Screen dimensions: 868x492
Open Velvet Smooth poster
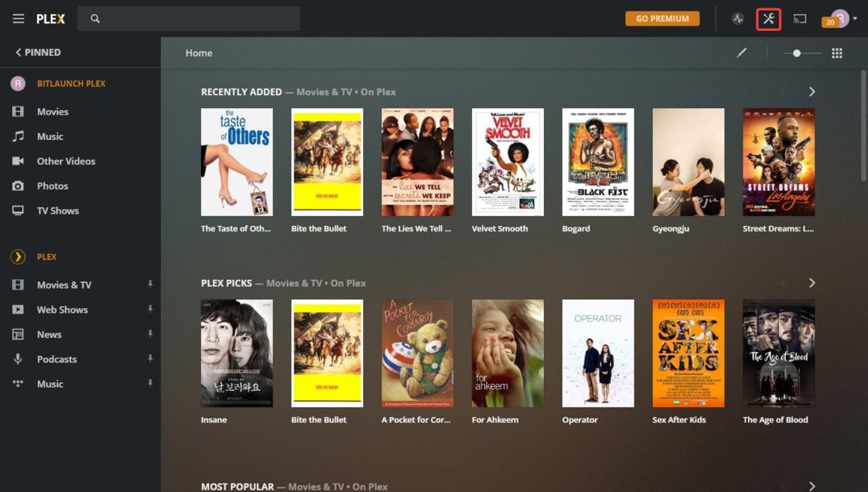507,162
